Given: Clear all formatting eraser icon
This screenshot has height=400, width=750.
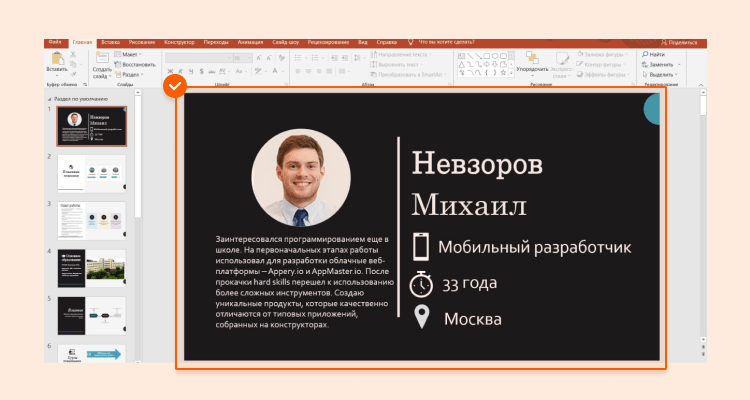Looking at the screenshot, I should click(x=282, y=58).
